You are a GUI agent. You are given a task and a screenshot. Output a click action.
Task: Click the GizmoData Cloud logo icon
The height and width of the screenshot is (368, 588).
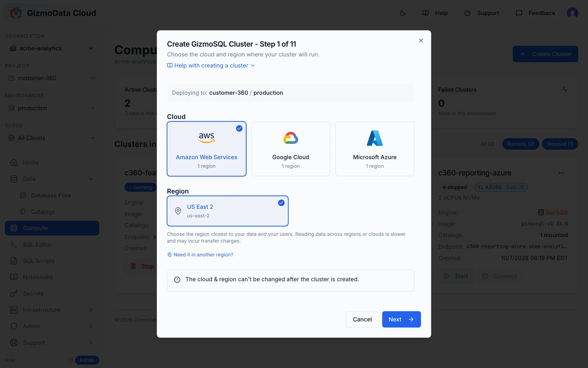click(x=16, y=13)
